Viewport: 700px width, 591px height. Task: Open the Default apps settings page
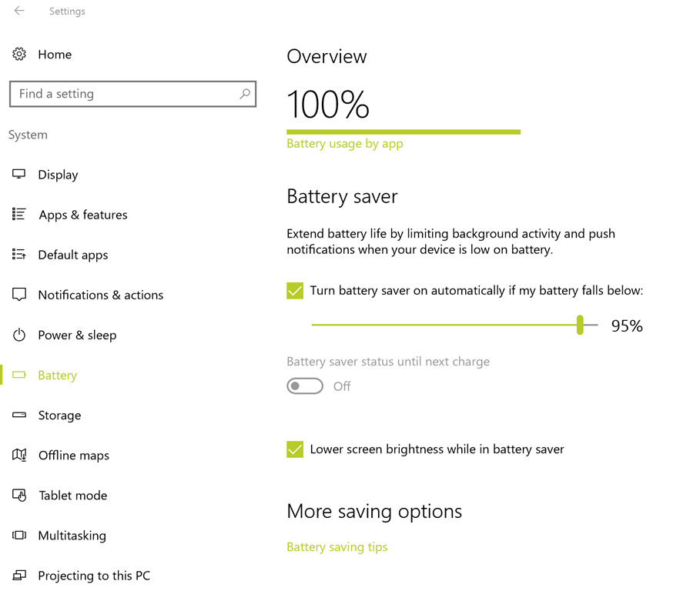pyautogui.click(x=73, y=255)
